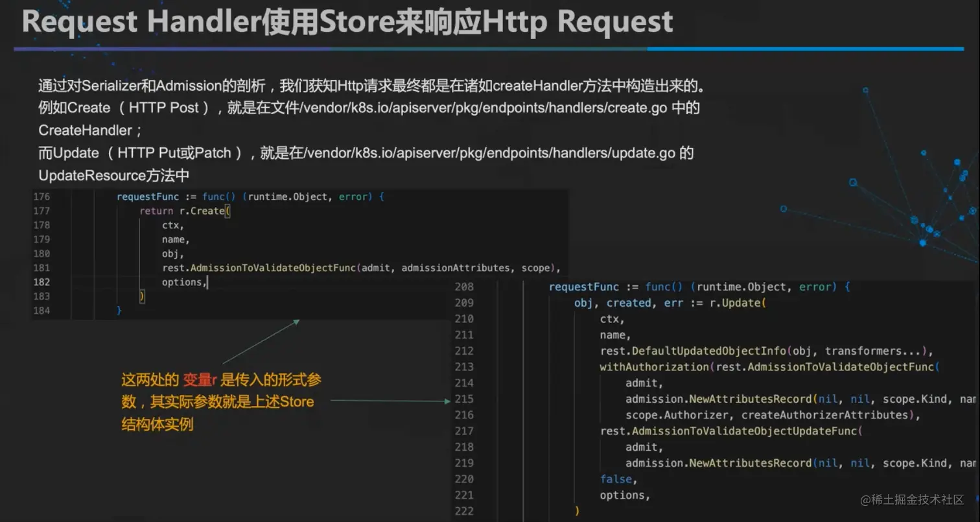Screen dimensions: 980x522
Task: Select "rest.DefaultUpdatedObjectInfo(obj, transformers...),"
Action: pyautogui.click(x=766, y=351)
